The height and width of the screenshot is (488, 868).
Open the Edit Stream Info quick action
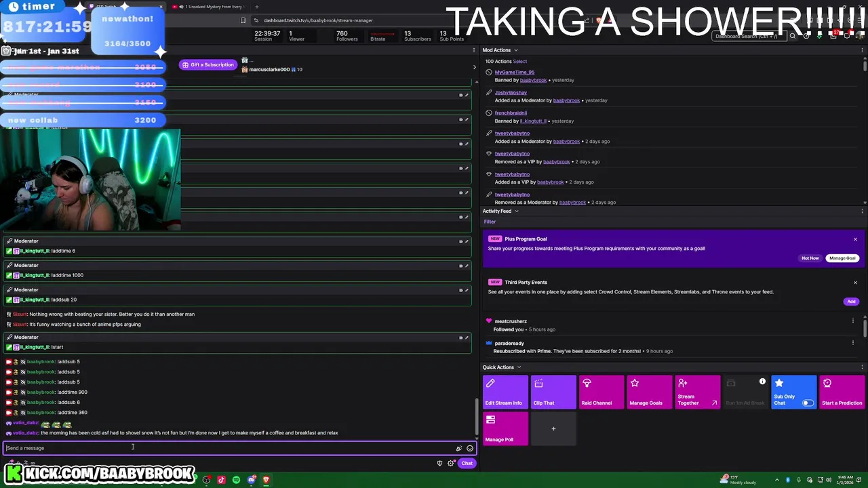(505, 392)
